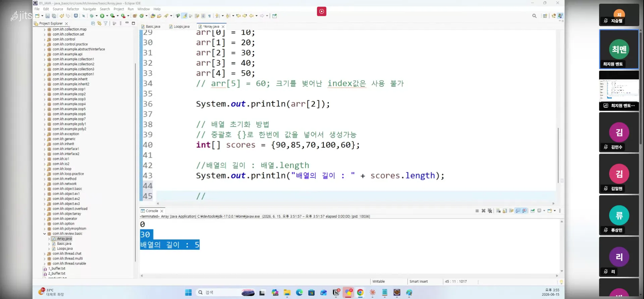Open the New wizard dropdown arrow
644x299 pixels.
(42, 16)
